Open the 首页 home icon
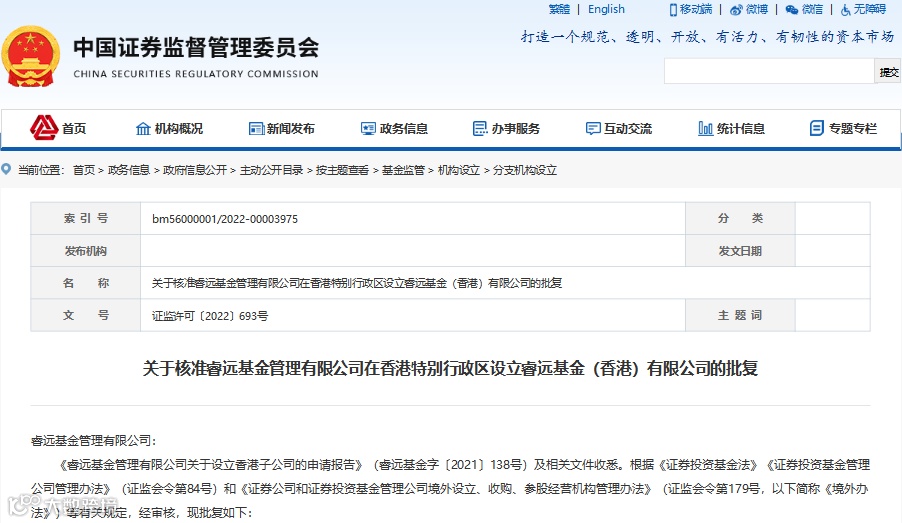 click(x=44, y=128)
